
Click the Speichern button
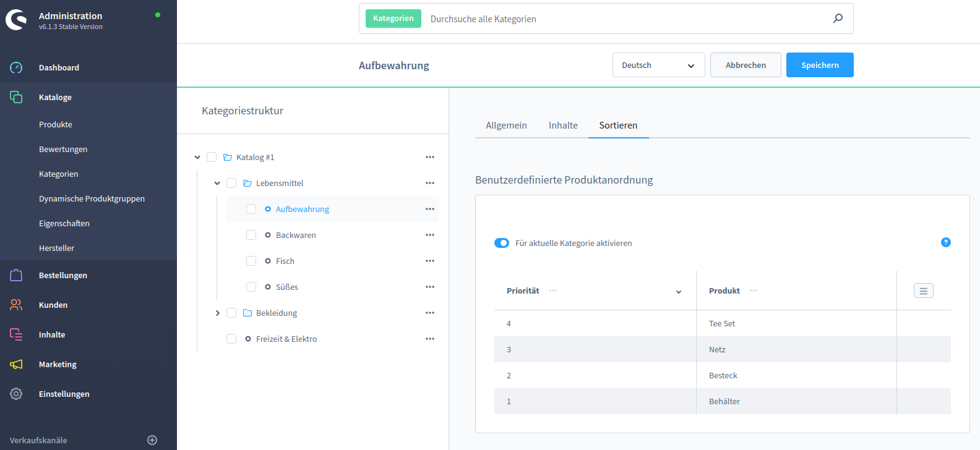[x=820, y=65]
